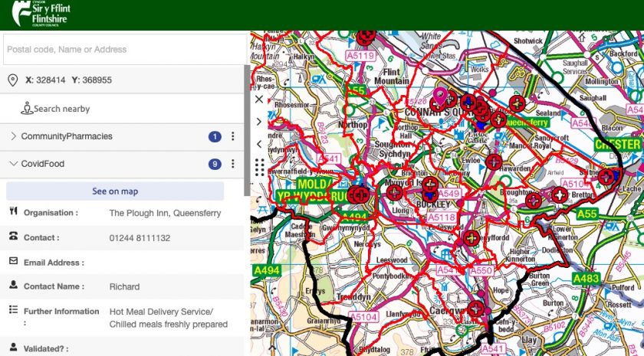
Task: Click the food marker below Broughton label
Action: 534,201
